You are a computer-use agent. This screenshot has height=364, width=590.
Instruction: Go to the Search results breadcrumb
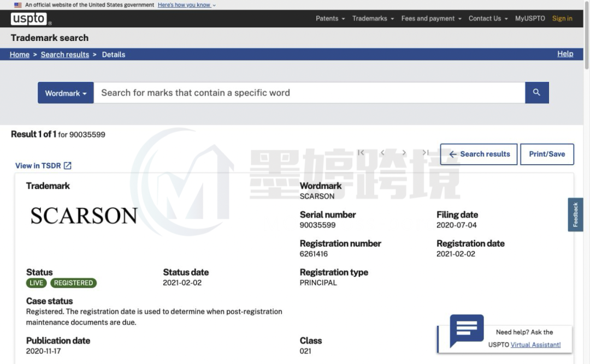tap(64, 55)
